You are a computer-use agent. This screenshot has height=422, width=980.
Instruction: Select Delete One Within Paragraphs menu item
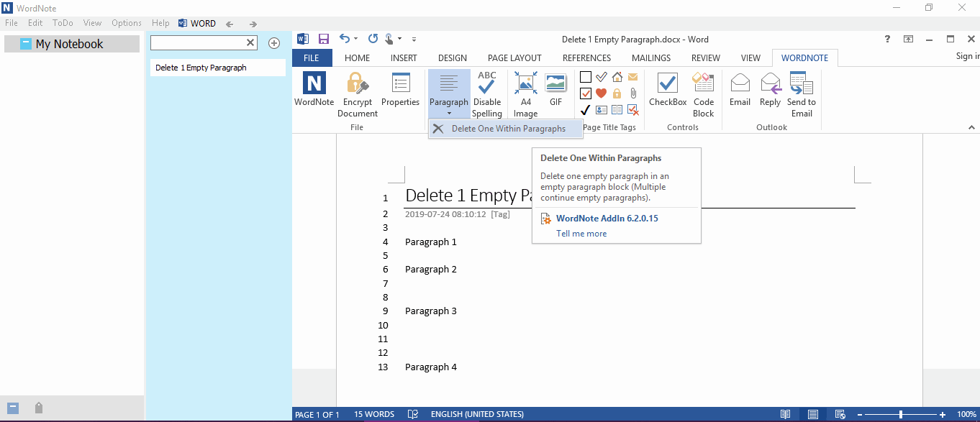(x=506, y=129)
